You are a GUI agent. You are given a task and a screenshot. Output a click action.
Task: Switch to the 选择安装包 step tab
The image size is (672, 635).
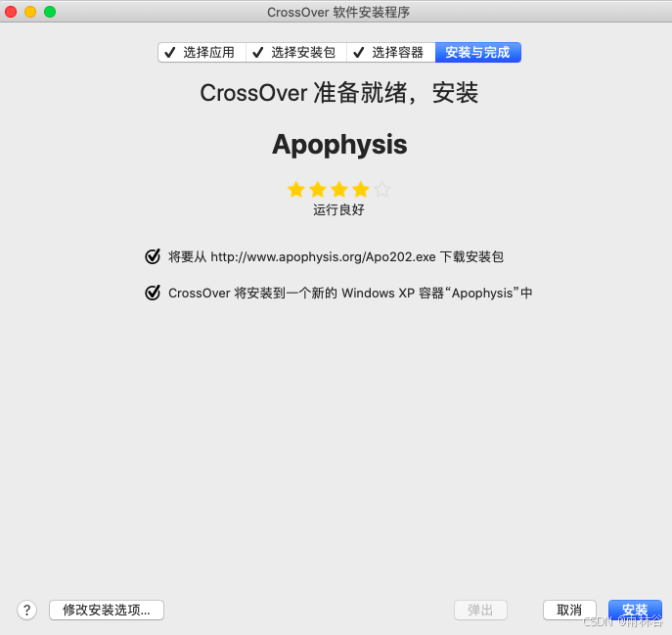(x=296, y=52)
